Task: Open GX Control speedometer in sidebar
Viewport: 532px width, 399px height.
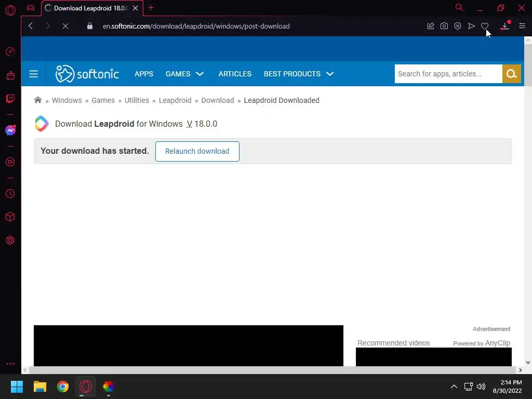Action: [x=10, y=51]
